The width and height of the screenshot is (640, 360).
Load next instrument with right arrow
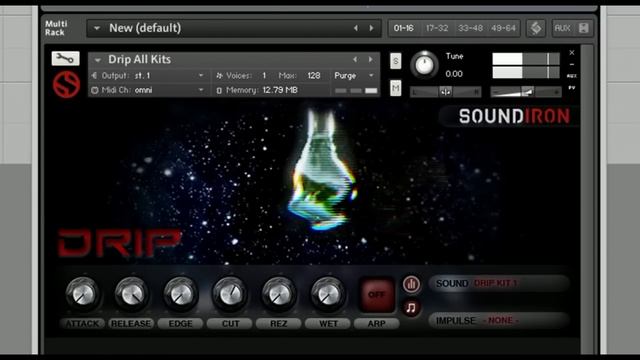(370, 60)
